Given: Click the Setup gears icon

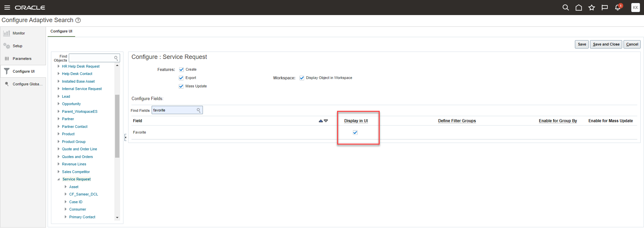Looking at the screenshot, I should [6, 46].
